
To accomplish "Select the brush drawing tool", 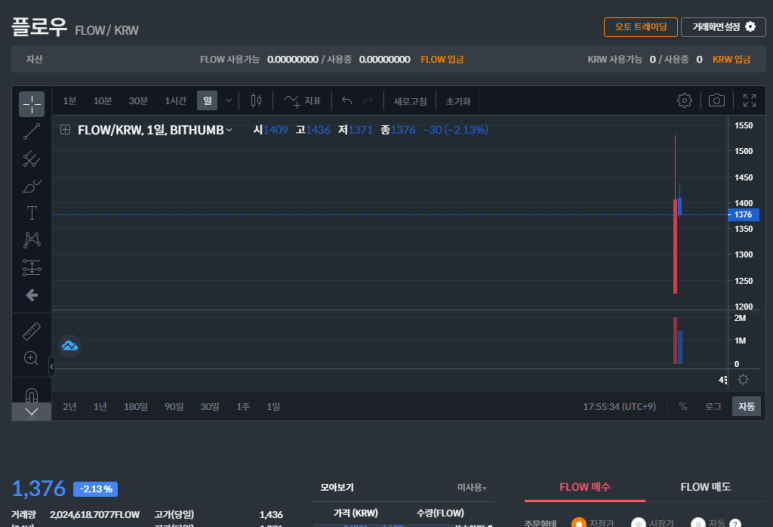I will (x=32, y=186).
